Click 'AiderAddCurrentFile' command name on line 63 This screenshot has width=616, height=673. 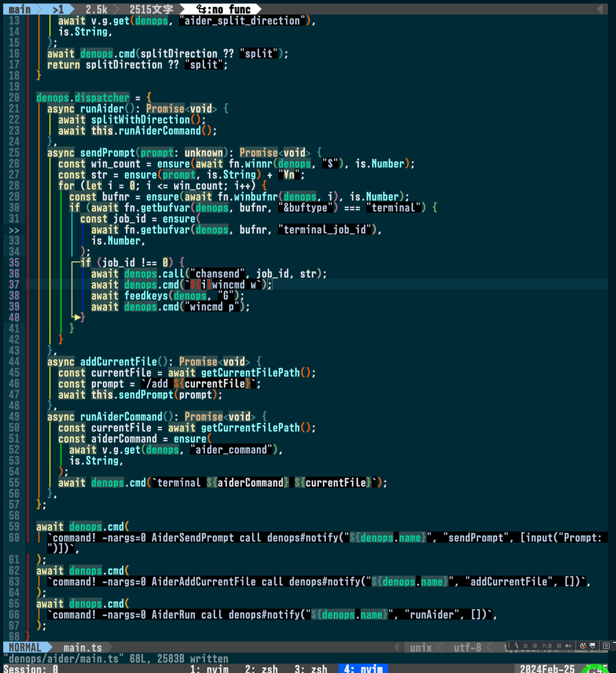click(x=203, y=581)
